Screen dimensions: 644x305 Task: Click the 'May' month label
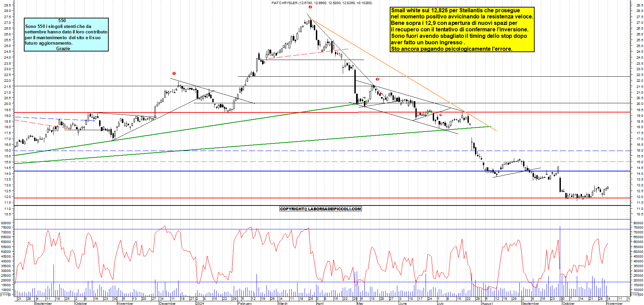[360, 303]
